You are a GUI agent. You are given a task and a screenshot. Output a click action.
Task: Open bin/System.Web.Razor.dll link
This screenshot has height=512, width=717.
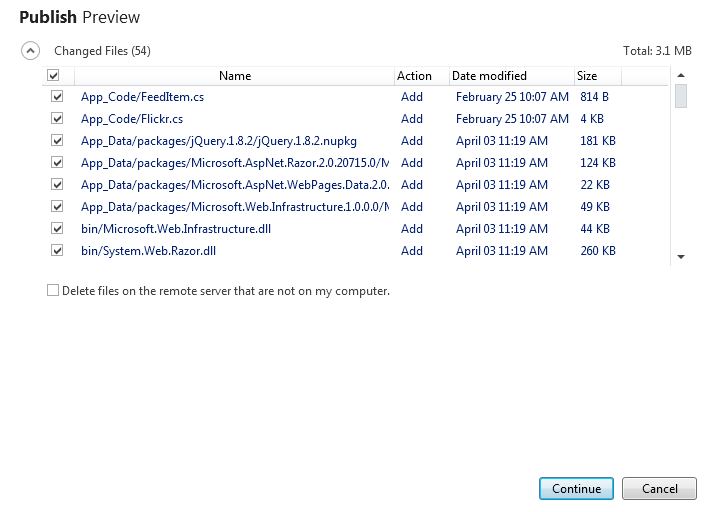tap(148, 251)
